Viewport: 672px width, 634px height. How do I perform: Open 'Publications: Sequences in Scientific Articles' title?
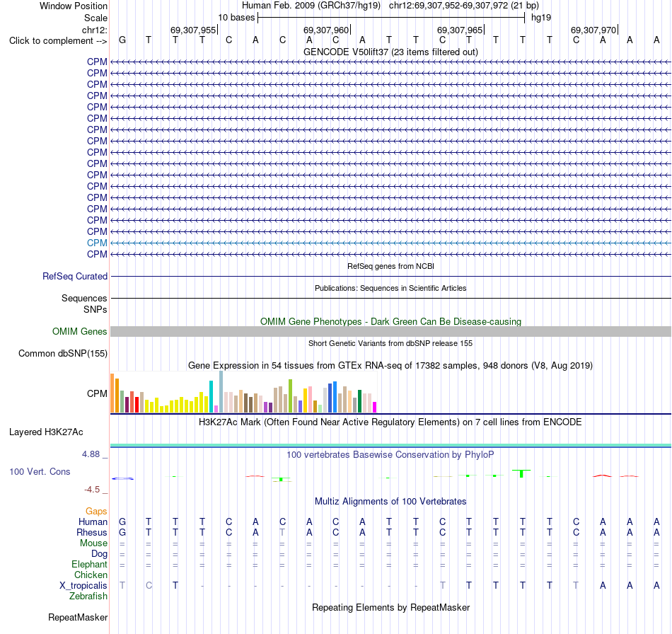[x=390, y=288]
